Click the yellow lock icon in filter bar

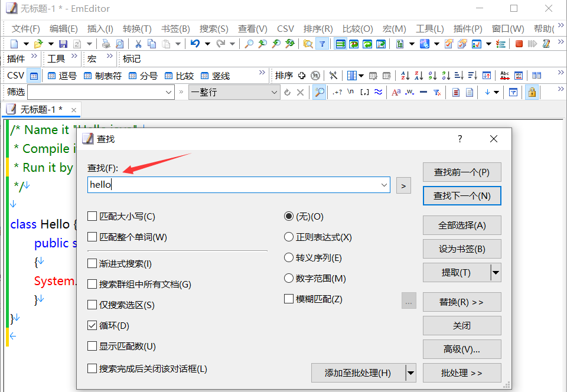[x=532, y=92]
